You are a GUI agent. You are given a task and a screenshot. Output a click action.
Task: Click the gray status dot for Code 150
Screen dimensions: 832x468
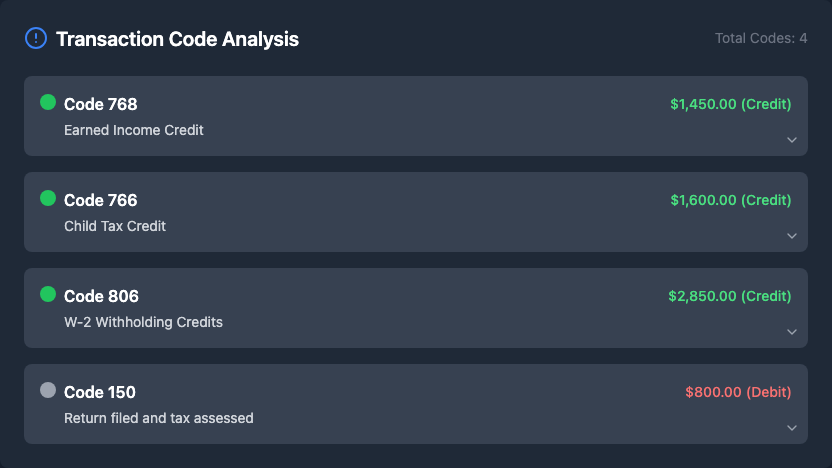coord(48,390)
